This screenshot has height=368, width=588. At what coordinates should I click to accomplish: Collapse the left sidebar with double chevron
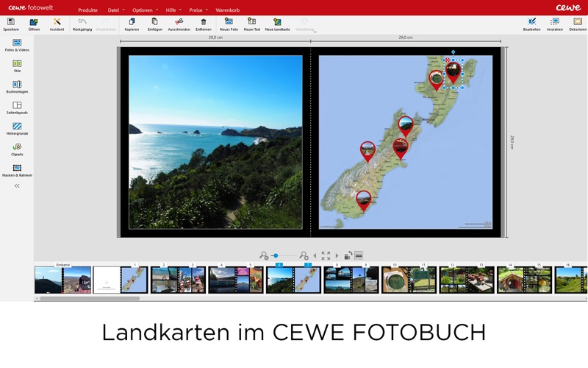17,186
